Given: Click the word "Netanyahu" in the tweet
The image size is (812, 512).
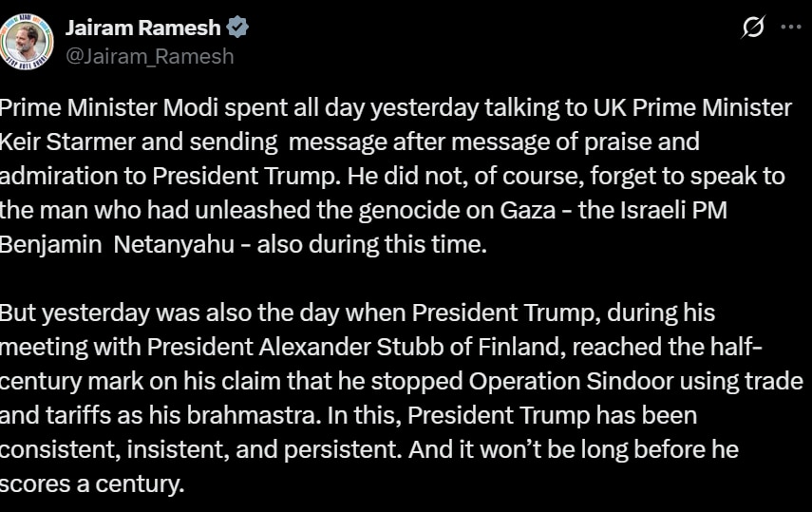Looking at the screenshot, I should coord(173,244).
